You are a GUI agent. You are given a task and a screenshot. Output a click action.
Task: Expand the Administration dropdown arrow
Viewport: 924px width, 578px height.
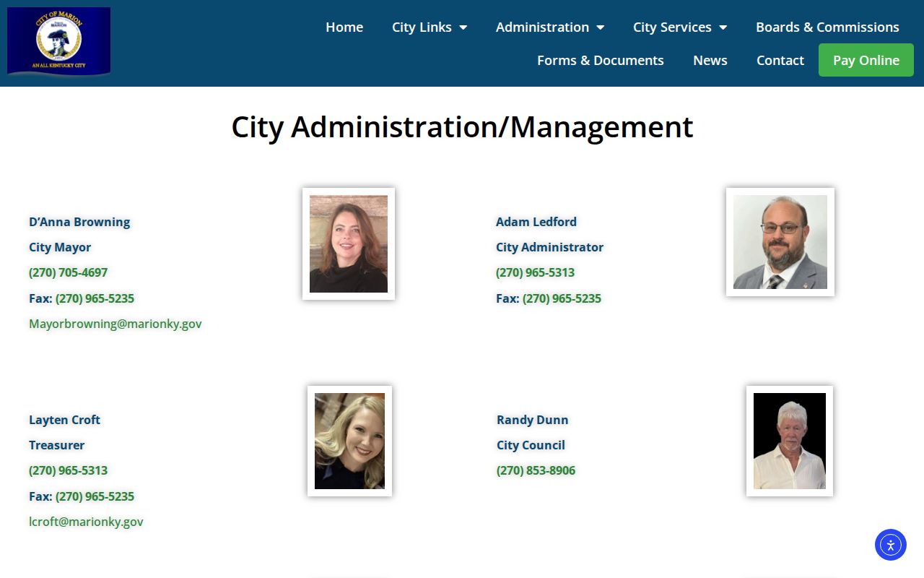601,27
